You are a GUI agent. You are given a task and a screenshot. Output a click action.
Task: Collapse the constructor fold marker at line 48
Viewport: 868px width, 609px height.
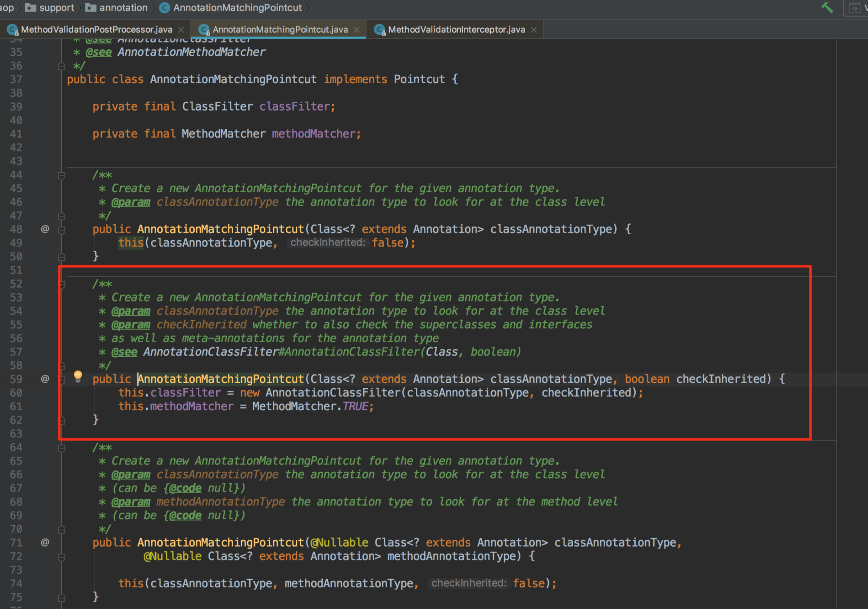coord(62,229)
